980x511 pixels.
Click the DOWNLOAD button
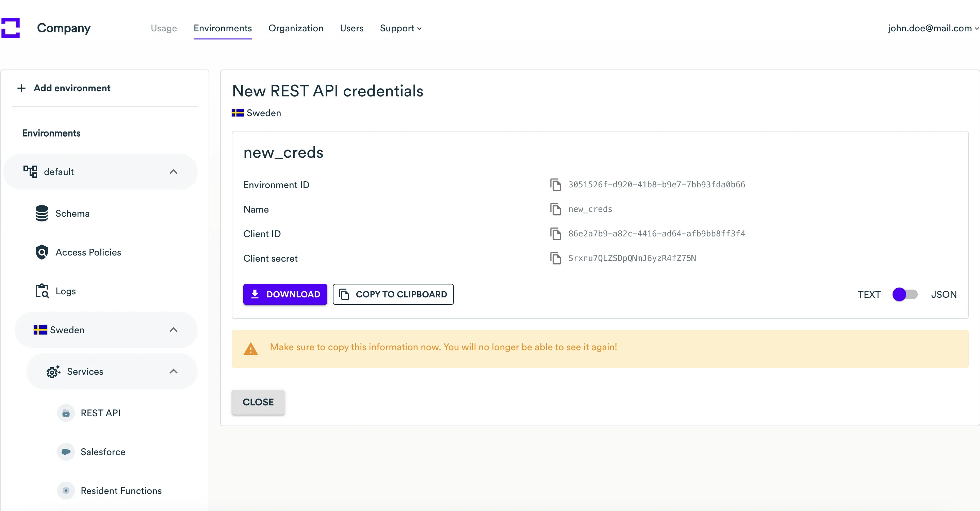click(x=285, y=294)
